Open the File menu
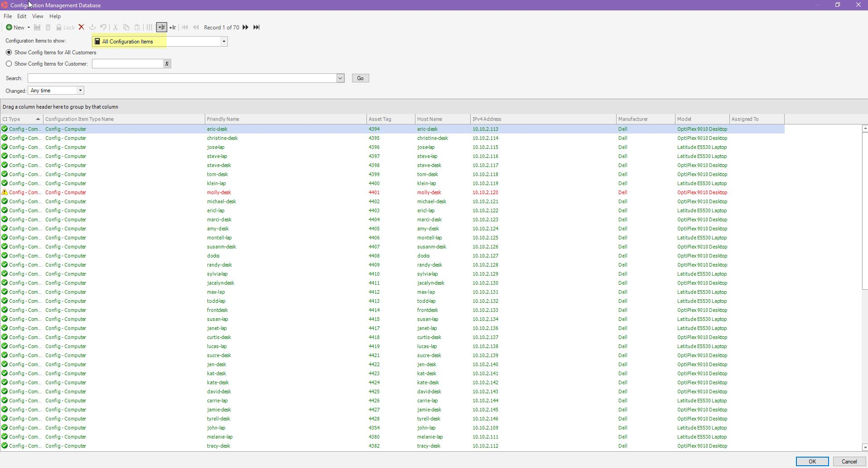 (x=8, y=16)
